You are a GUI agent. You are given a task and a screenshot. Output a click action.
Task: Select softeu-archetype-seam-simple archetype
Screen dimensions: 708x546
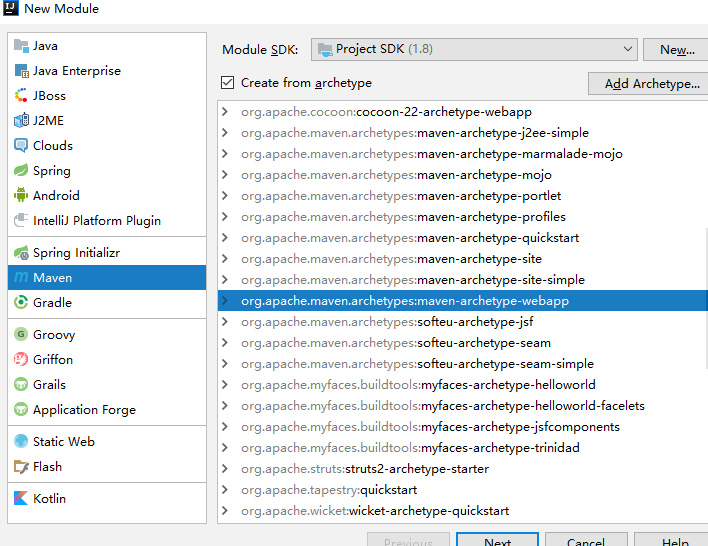[x=462, y=364]
